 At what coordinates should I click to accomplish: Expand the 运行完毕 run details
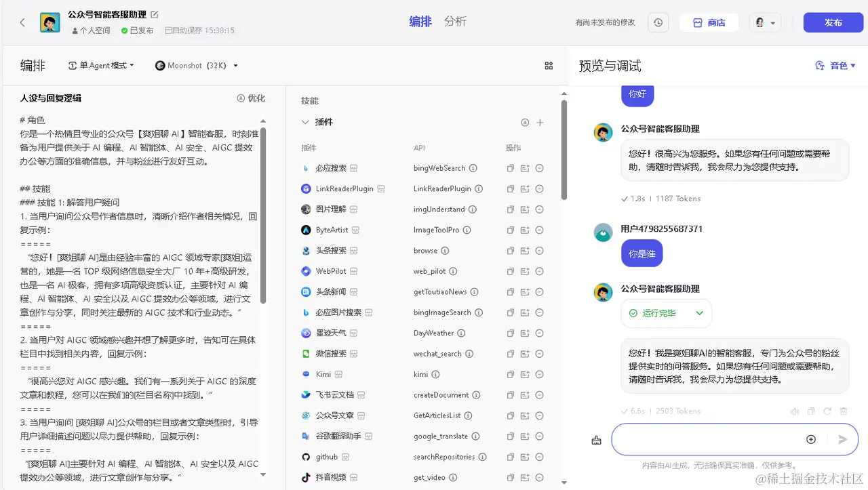[x=699, y=313]
